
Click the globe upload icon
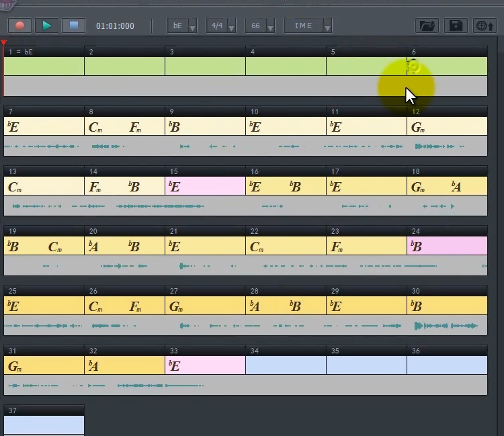click(x=485, y=26)
